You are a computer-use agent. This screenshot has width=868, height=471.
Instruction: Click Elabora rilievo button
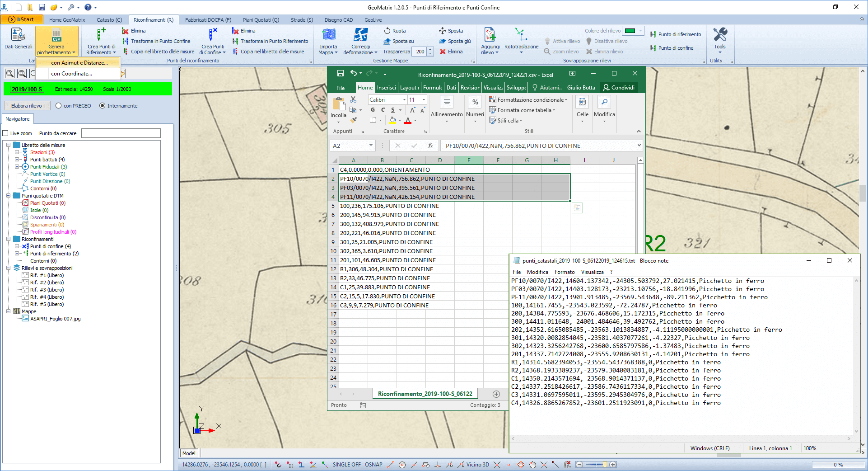pos(27,106)
